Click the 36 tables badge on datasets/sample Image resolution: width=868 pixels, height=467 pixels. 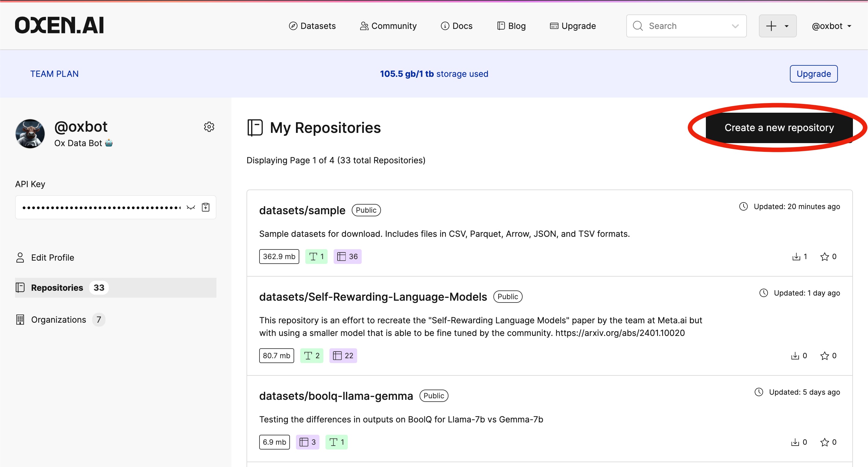(348, 257)
